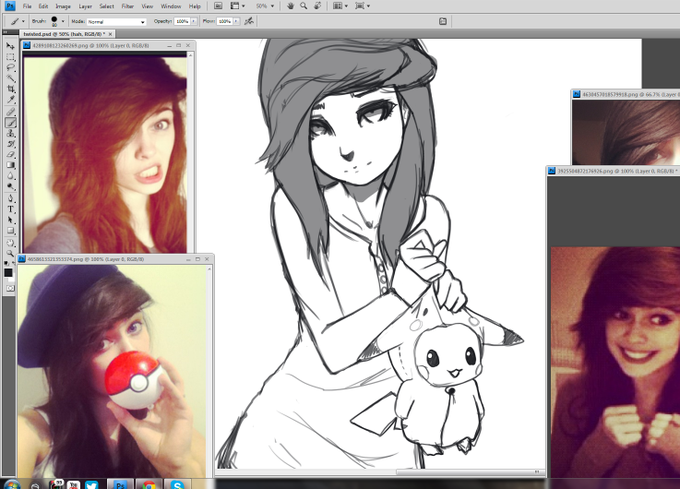This screenshot has width=680, height=489.
Task: Open the Windows Start button
Action: 11,485
